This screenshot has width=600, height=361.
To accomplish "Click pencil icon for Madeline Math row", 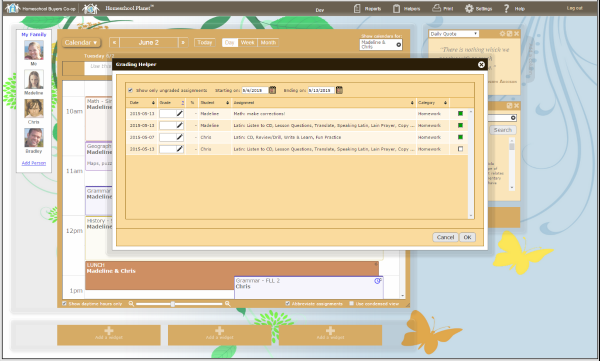I will tap(179, 114).
